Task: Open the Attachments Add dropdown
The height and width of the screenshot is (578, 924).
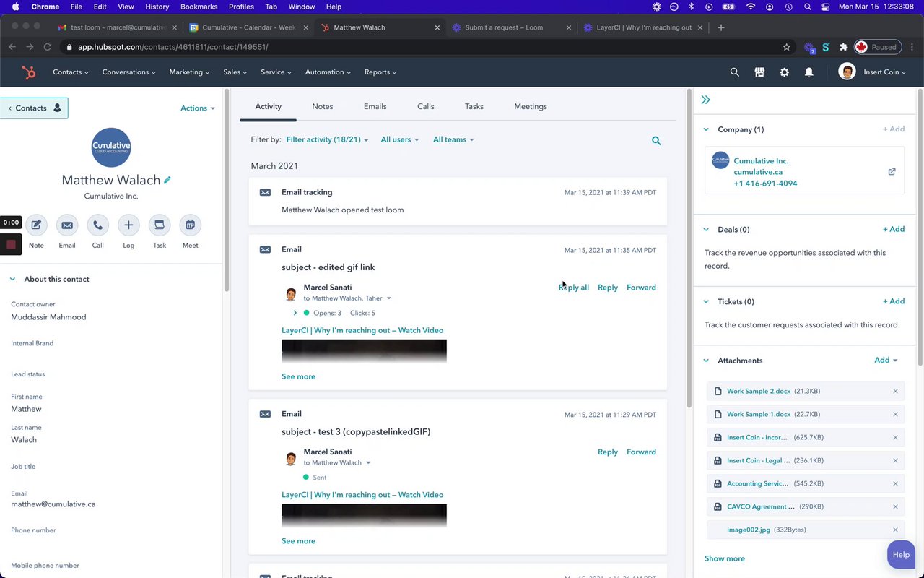Action: click(x=886, y=361)
